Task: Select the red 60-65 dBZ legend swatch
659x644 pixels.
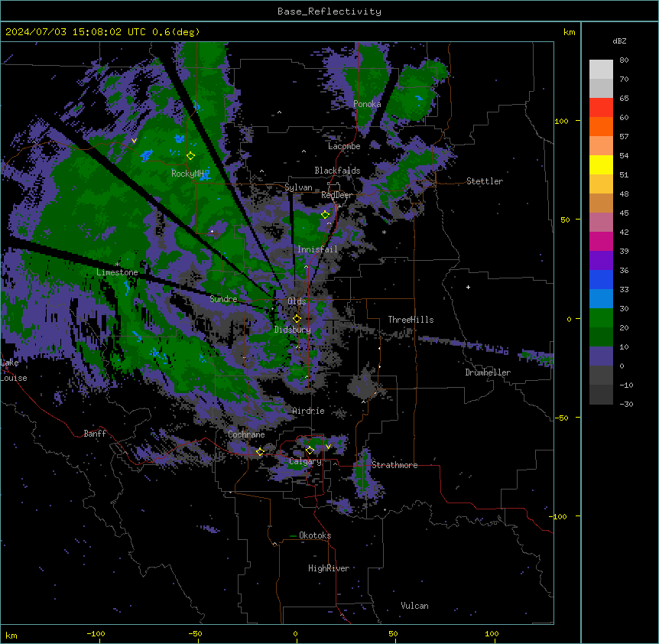Action: click(x=601, y=108)
